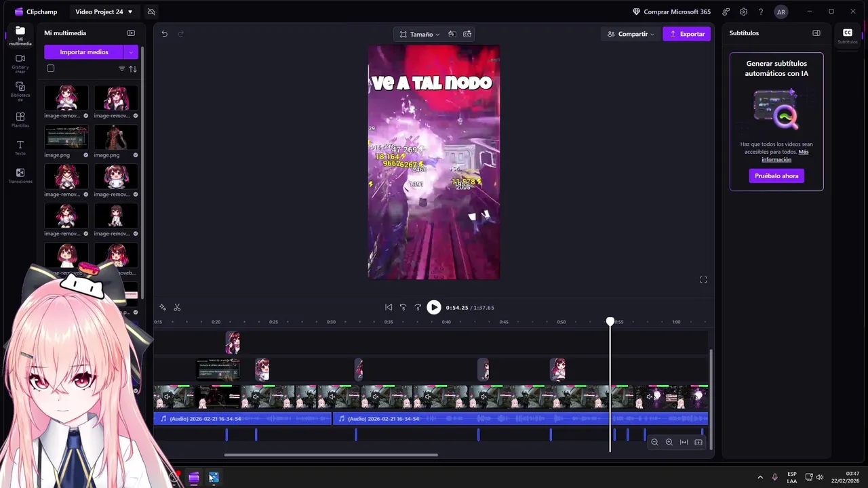
Task: Zoom in the timeline
Action: click(669, 443)
